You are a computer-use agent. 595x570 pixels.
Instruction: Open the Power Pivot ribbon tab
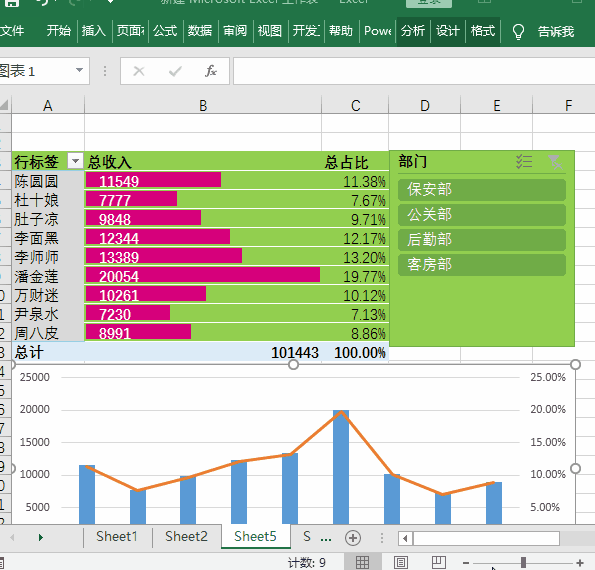point(378,31)
